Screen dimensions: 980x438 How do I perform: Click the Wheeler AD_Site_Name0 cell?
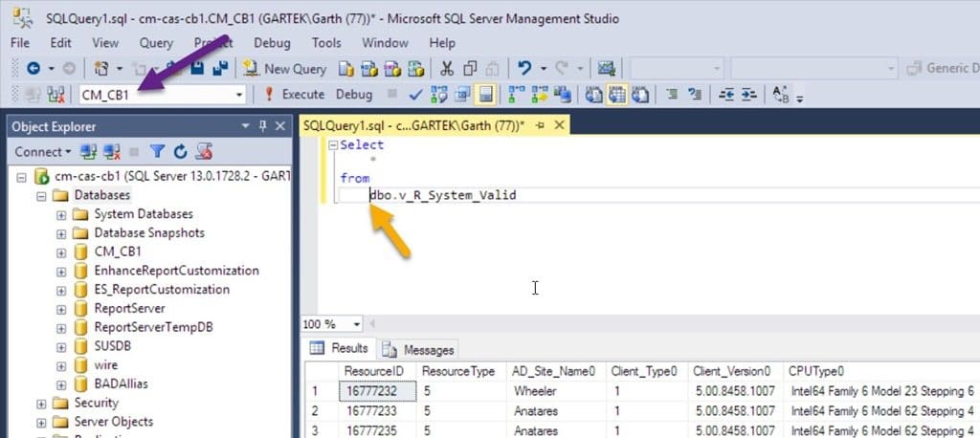(x=556, y=391)
